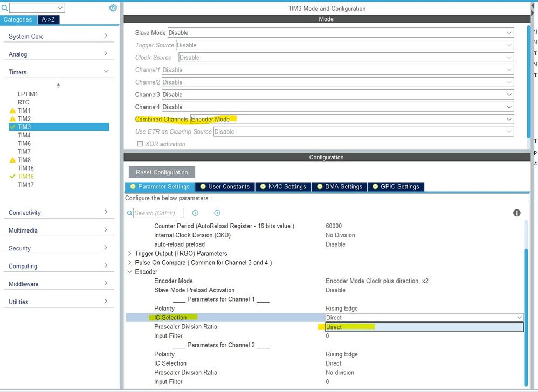
Task: Open the GPIO Settings tab
Action: (x=396, y=186)
